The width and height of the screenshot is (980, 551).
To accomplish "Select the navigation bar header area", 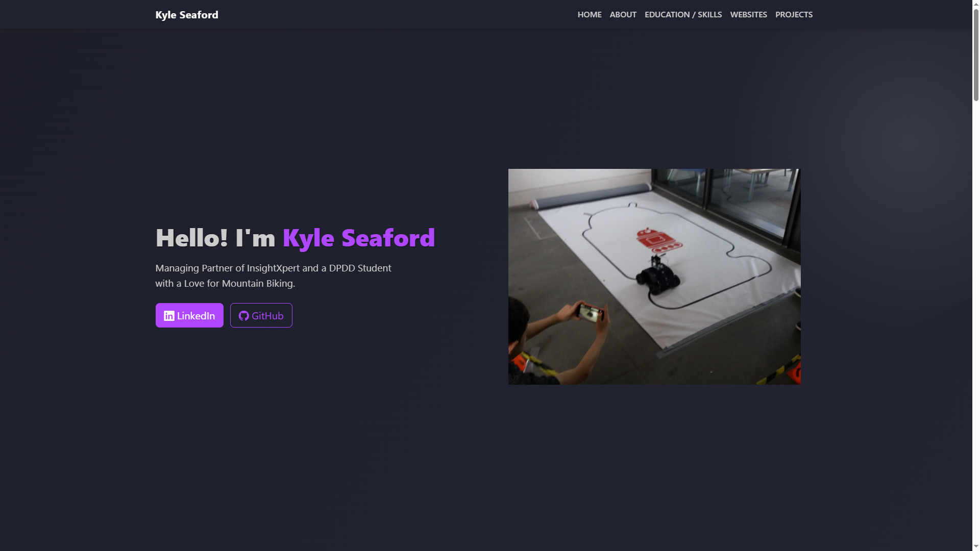I will 408,14.
